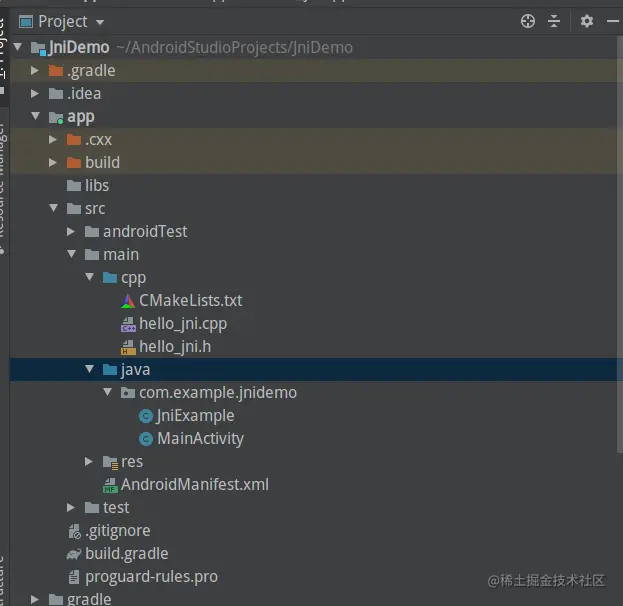Collapse the cpp folder arrow
623x606 pixels.
pyautogui.click(x=90, y=277)
